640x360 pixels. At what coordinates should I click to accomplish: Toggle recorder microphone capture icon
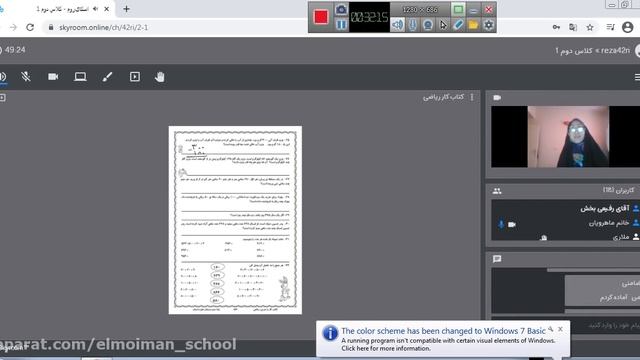click(413, 25)
